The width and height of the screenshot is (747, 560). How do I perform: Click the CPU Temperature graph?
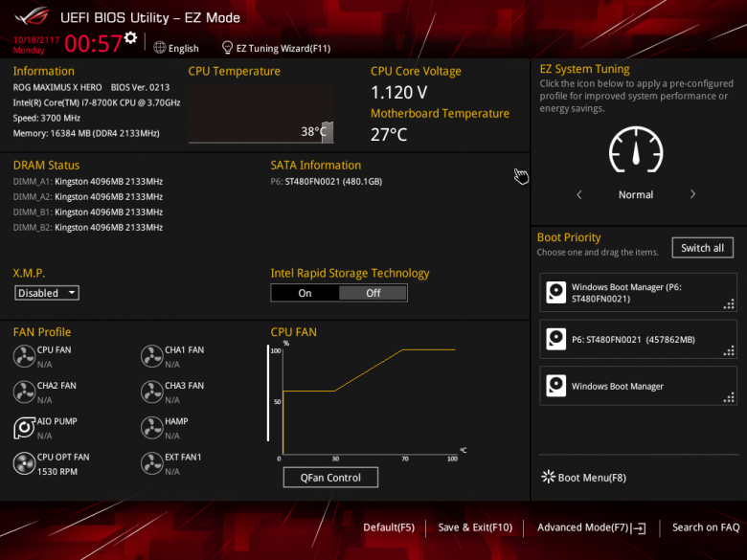point(261,114)
